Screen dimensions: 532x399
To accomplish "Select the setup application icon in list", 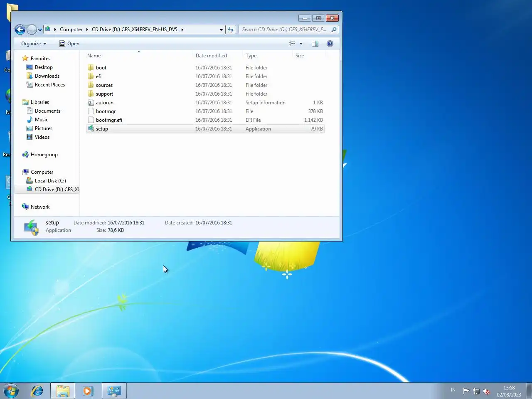I will pos(91,128).
